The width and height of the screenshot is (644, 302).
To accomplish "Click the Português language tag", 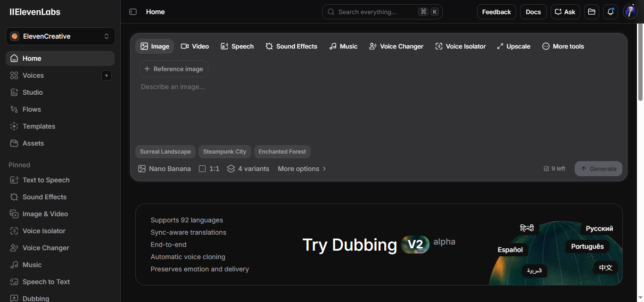I will point(587,246).
